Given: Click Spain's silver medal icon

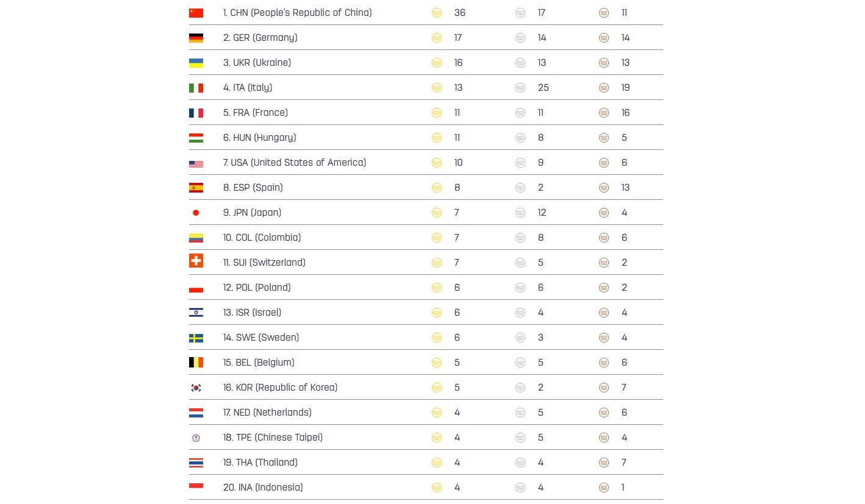Looking at the screenshot, I should (520, 188).
